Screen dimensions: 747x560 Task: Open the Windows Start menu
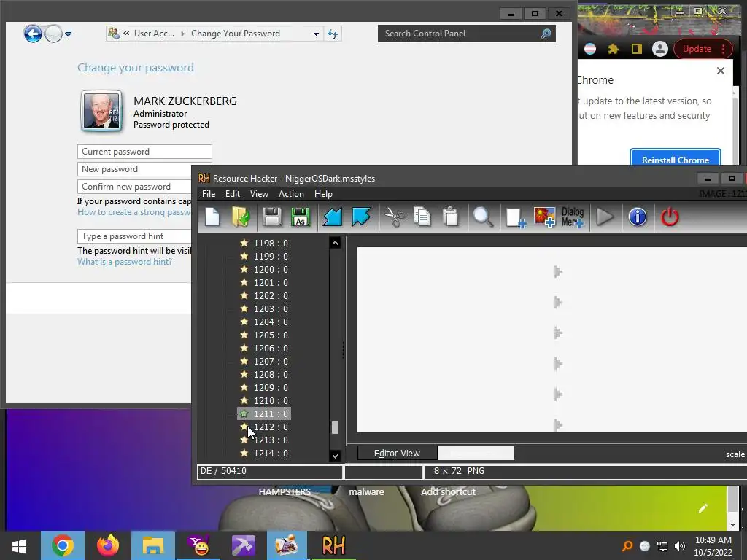click(x=20, y=545)
